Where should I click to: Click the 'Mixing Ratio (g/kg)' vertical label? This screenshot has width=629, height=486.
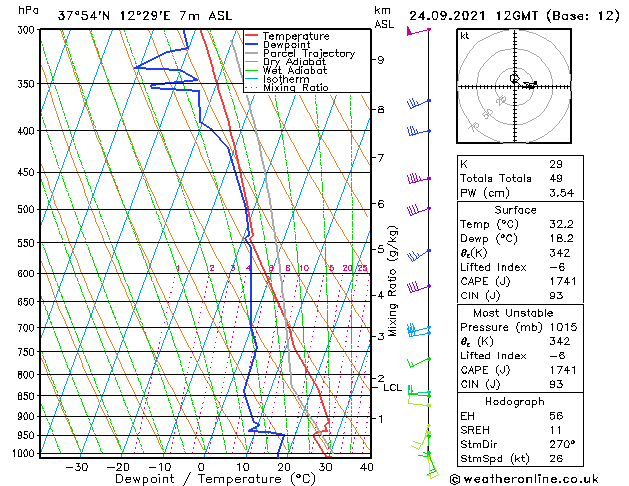(393, 281)
